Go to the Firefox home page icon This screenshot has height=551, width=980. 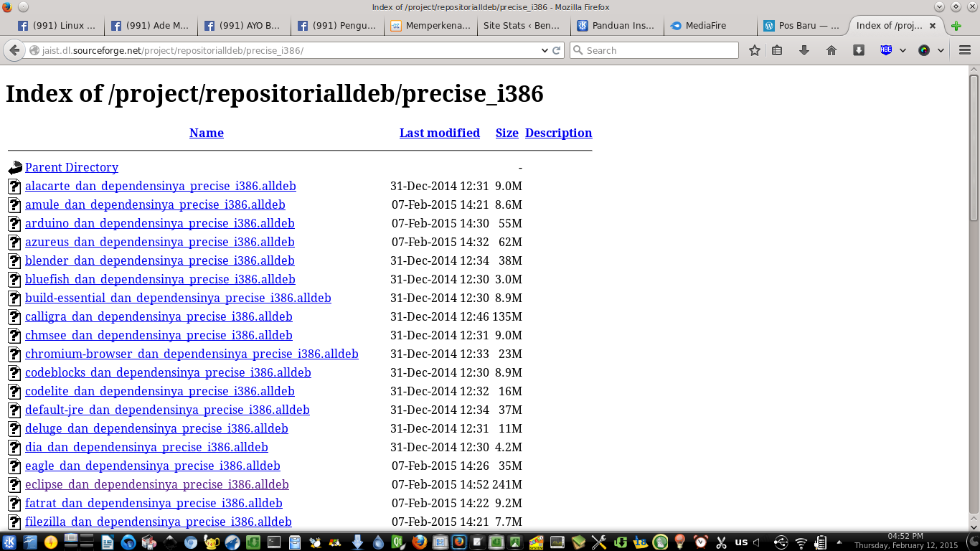tap(831, 50)
